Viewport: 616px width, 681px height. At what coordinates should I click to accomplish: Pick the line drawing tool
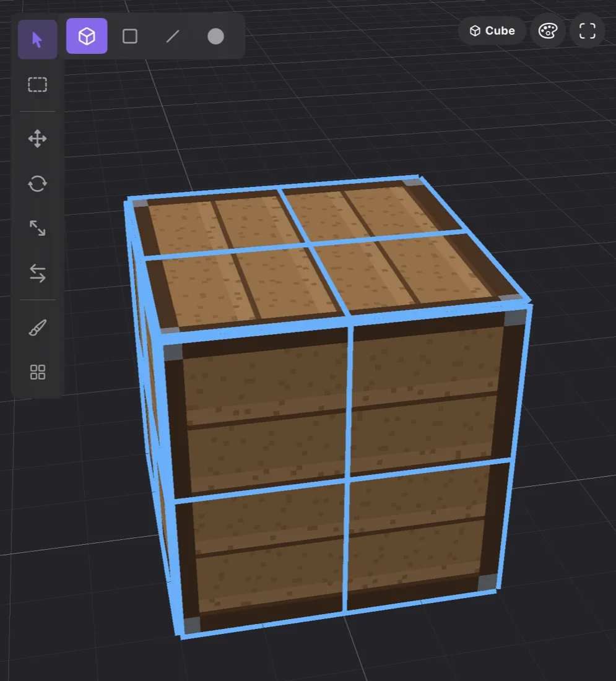coord(173,36)
